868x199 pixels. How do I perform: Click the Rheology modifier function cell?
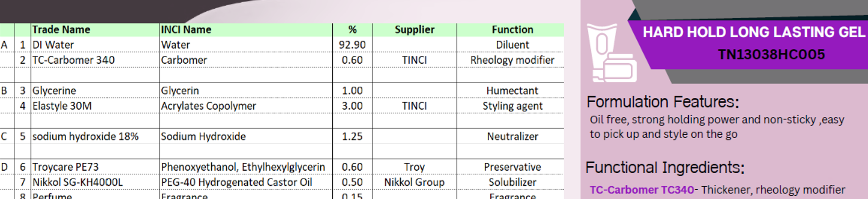(x=512, y=60)
